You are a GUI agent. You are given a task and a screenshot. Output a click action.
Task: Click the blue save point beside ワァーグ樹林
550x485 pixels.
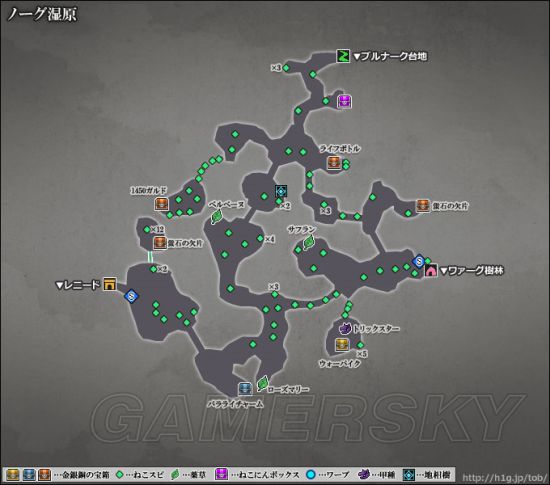(x=418, y=261)
